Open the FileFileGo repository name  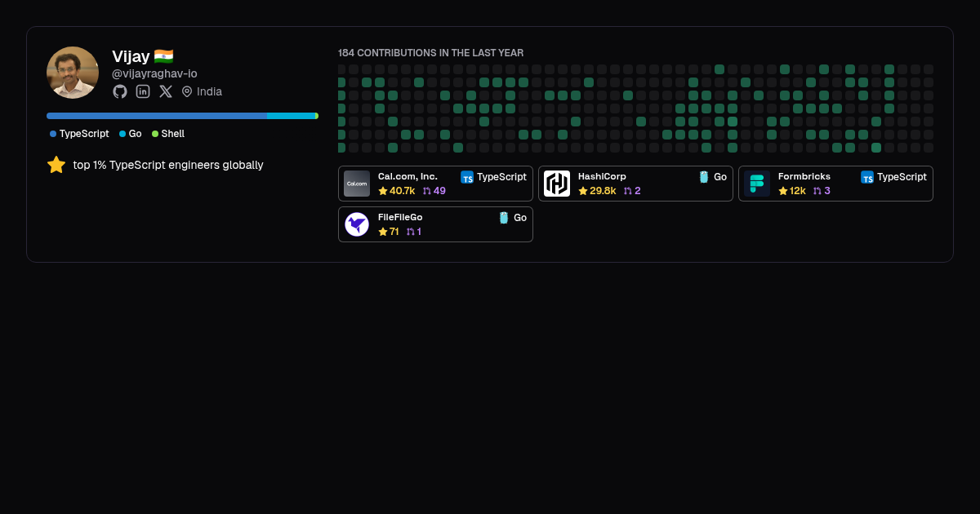[x=400, y=217]
